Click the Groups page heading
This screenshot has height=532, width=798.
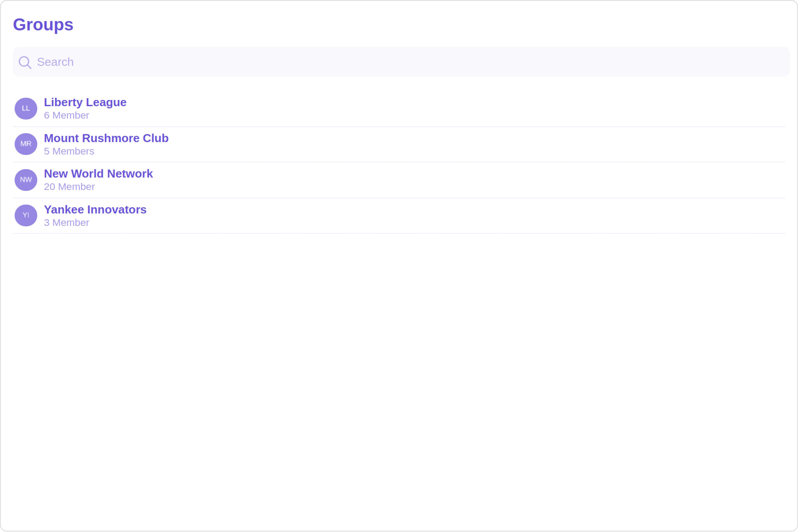(43, 25)
